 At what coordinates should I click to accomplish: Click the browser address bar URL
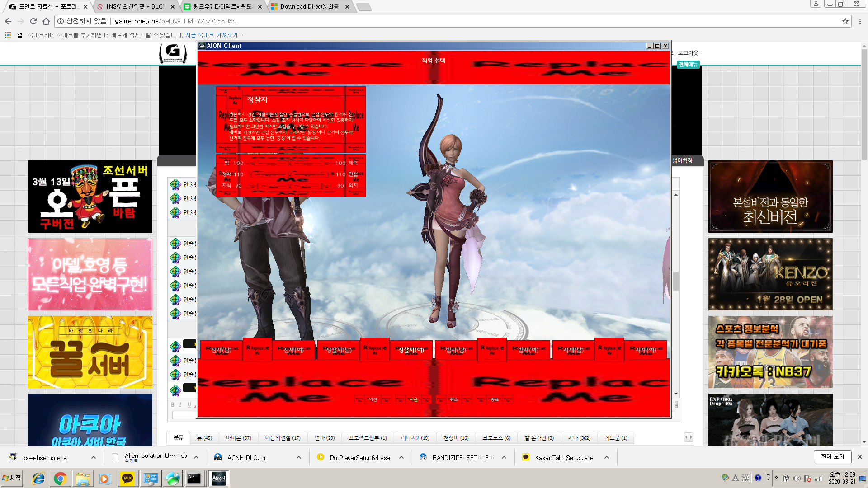tap(175, 21)
